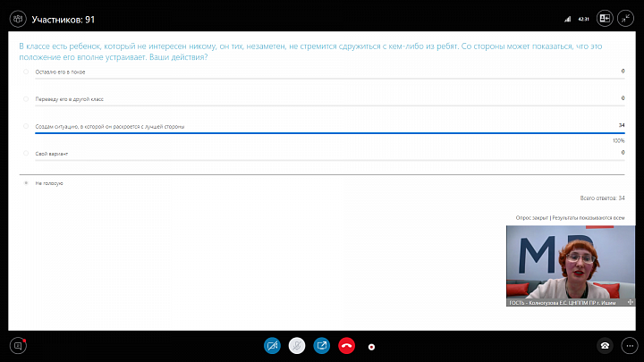Image resolution: width=644 pixels, height=362 pixels.
Task: Click the layout view picker icon
Action: coord(605,17)
